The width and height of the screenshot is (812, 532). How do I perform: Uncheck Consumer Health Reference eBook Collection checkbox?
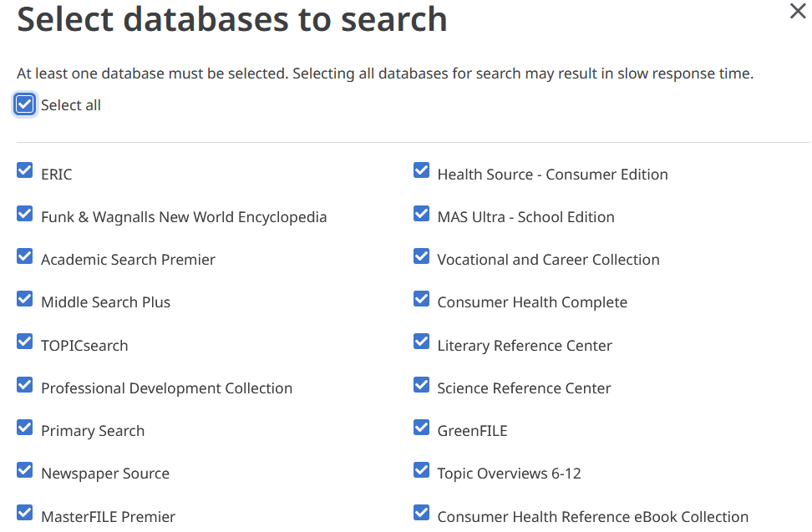421,512
